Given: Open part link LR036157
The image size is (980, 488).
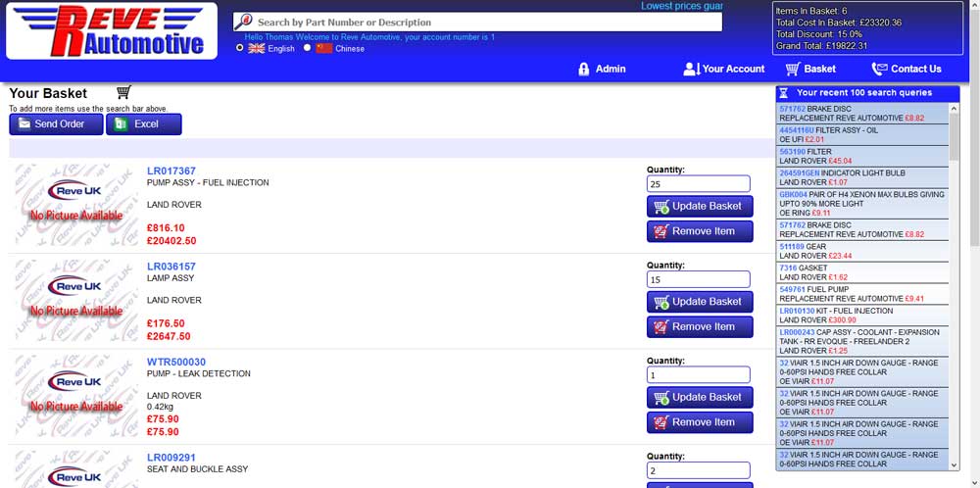Looking at the screenshot, I should (x=171, y=267).
